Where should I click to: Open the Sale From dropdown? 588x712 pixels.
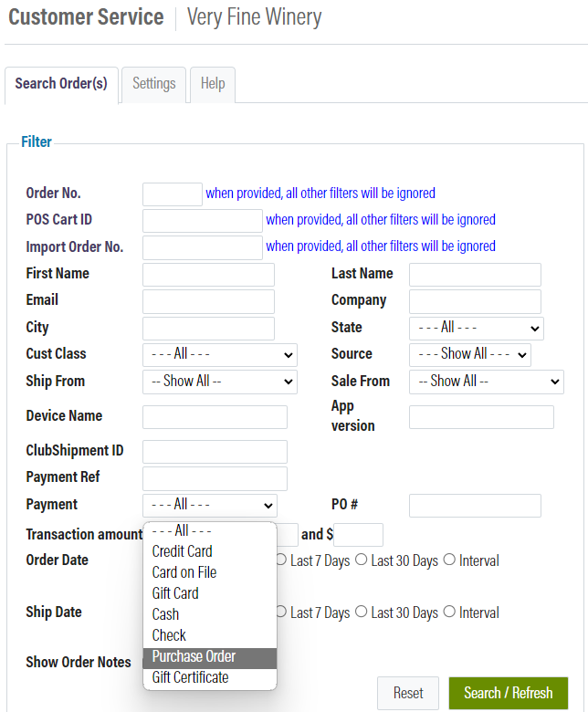(487, 382)
